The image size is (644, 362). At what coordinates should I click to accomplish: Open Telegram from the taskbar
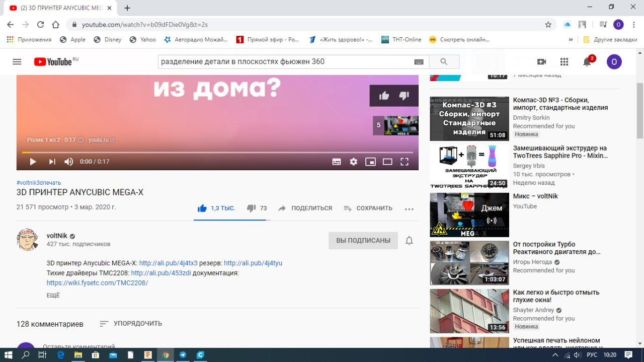pyautogui.click(x=183, y=355)
